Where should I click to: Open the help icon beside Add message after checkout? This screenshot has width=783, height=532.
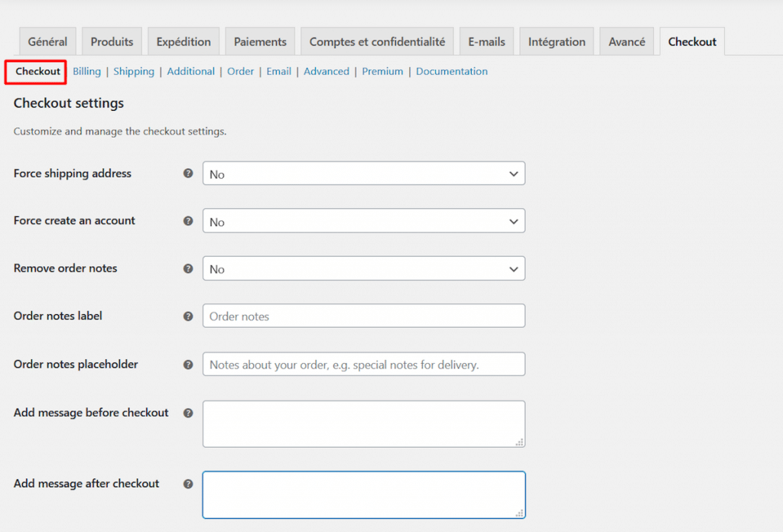point(188,483)
